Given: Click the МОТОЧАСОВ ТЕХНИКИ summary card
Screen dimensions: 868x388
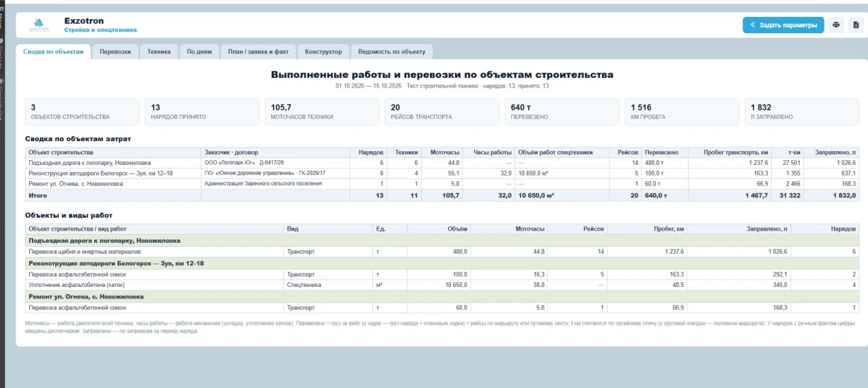Looking at the screenshot, I should 322,112.
